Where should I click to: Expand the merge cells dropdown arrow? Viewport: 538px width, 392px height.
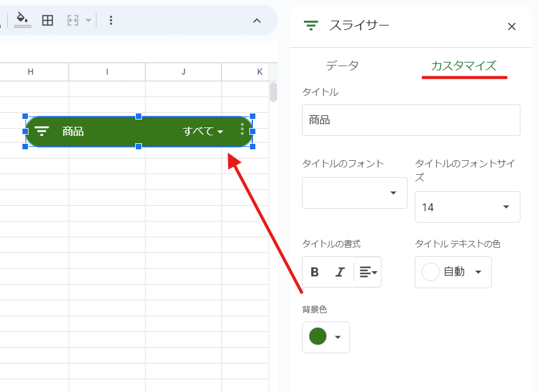tap(89, 20)
